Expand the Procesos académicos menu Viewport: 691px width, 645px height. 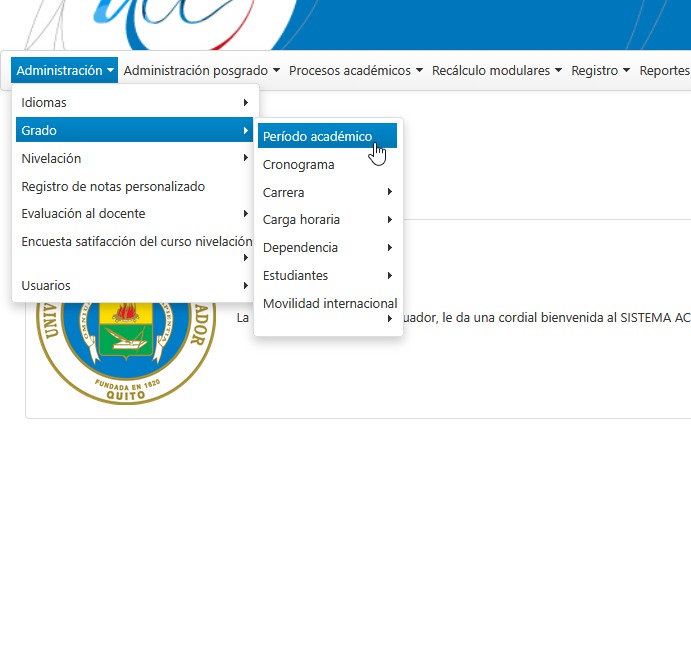click(x=355, y=71)
